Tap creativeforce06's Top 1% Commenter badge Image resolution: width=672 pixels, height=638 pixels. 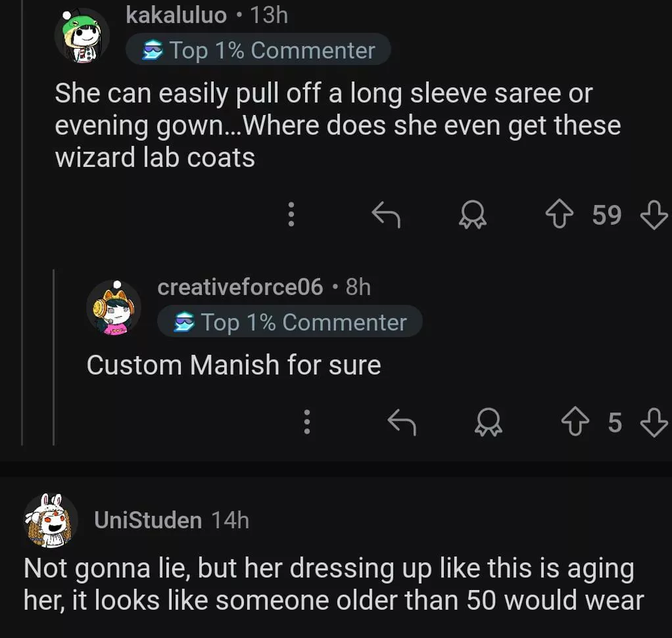290,322
